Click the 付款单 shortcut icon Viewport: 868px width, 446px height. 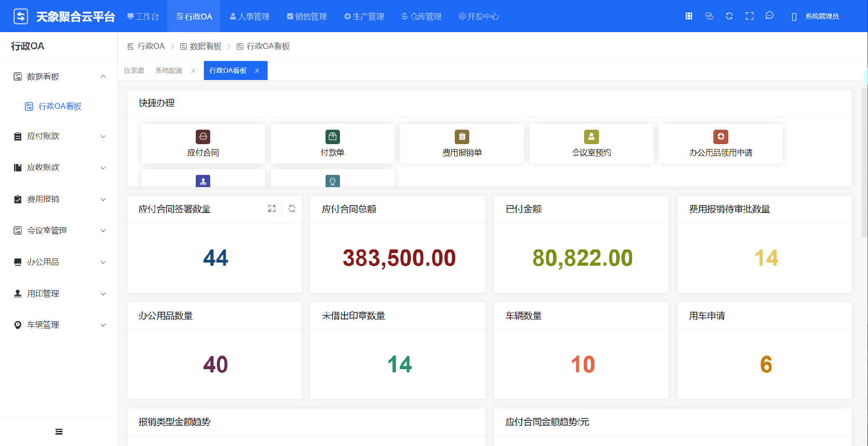click(333, 136)
